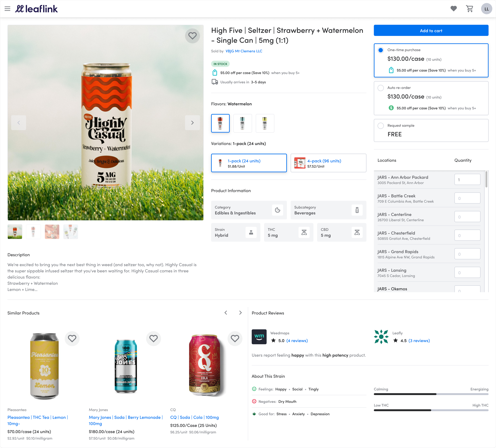Viewport: 496px width, 448px height.
Task: Open the shopping cart icon
Action: [x=469, y=9]
